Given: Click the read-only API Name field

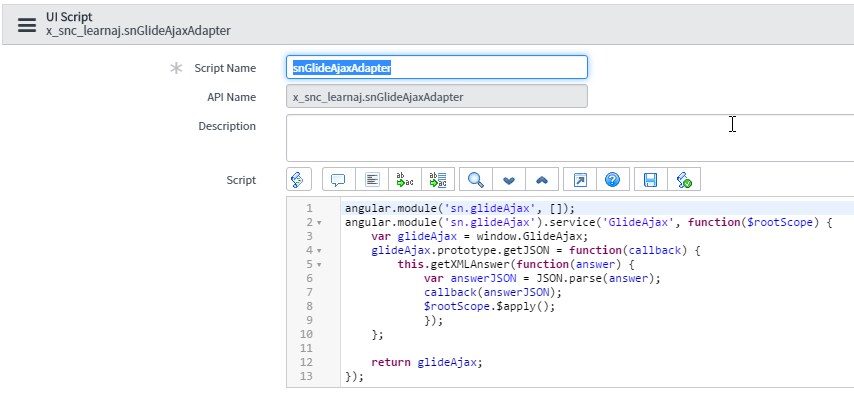Looking at the screenshot, I should [x=437, y=96].
